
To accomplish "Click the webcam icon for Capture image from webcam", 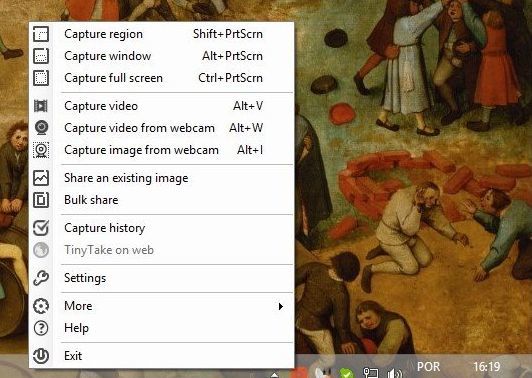I will [41, 150].
